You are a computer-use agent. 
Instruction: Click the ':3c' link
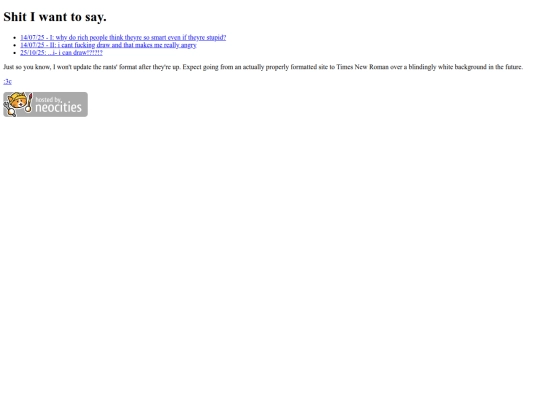[x=8, y=81]
